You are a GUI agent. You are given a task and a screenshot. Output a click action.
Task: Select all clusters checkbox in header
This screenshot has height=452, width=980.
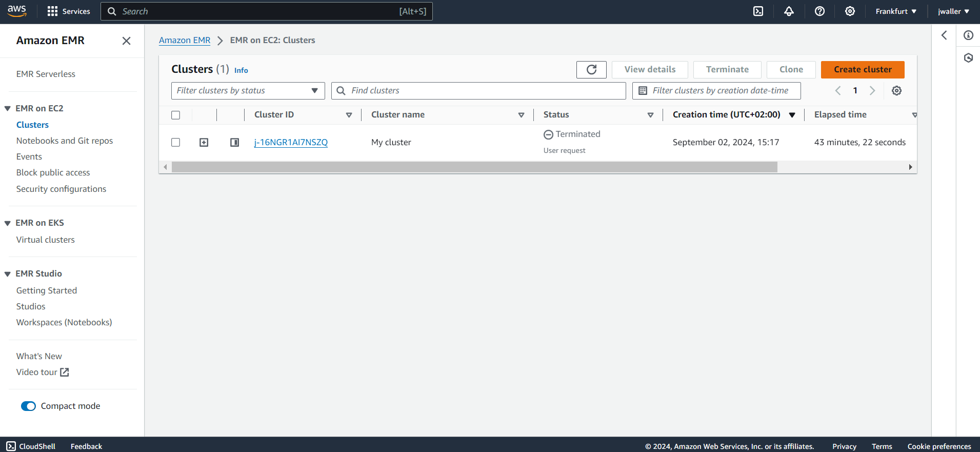[x=176, y=115]
